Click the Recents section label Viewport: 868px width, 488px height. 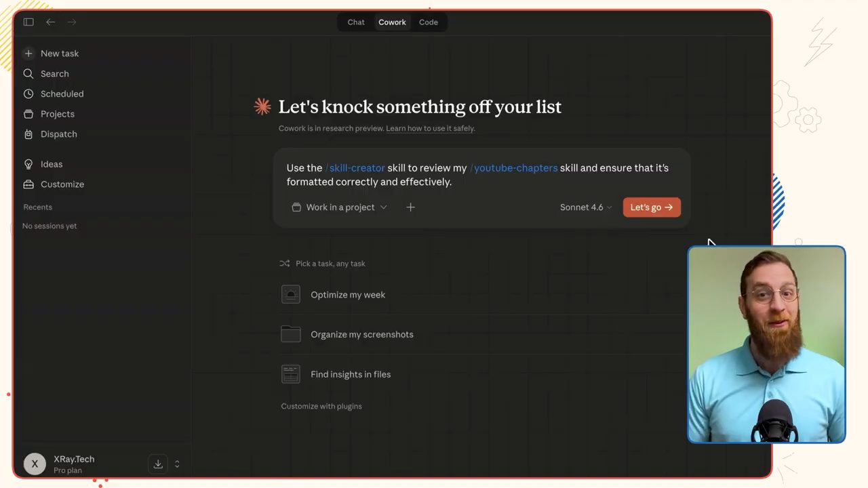click(x=38, y=207)
